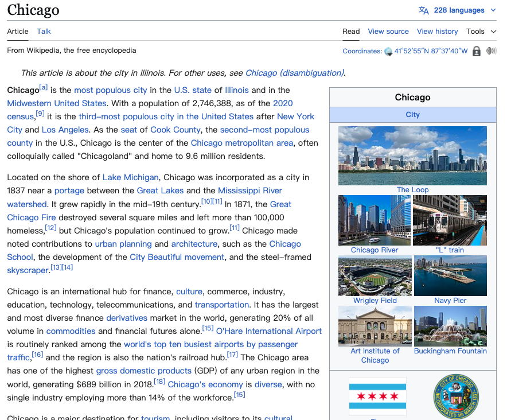Screen dimensions: 507x420
Task: Open the Buckingham Fountain photo
Action: [450, 326]
